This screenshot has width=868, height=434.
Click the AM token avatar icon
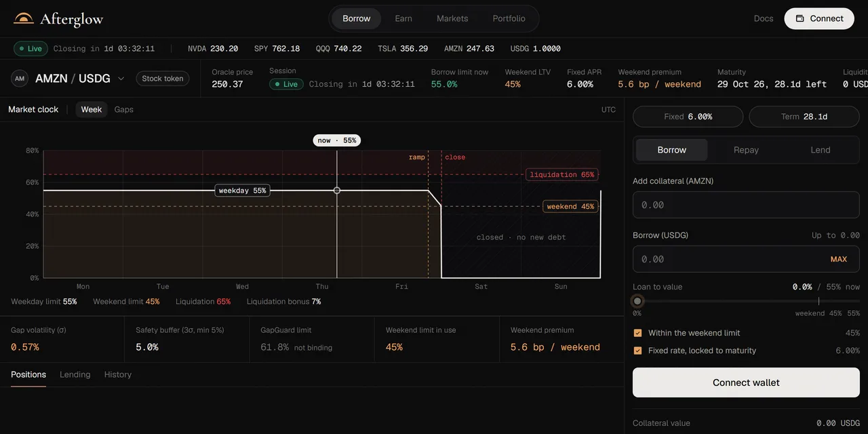(20, 79)
